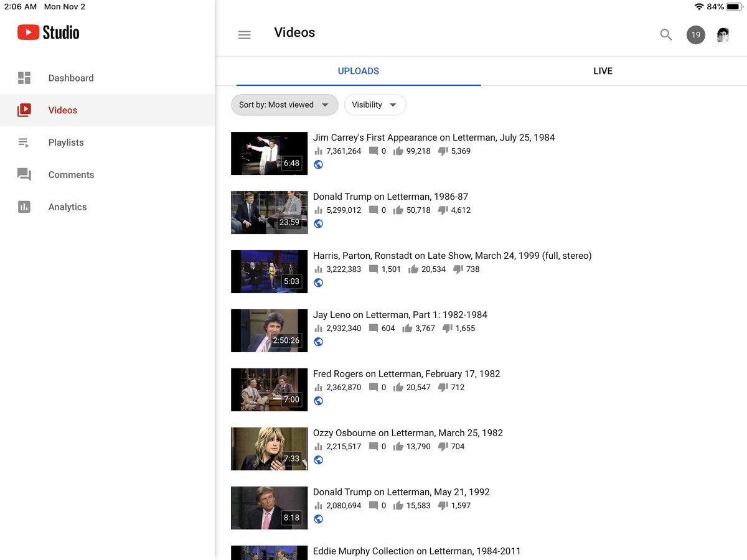This screenshot has width=747, height=560.
Task: Click the thumbs-up icon on Jim Carrey video
Action: (398, 151)
